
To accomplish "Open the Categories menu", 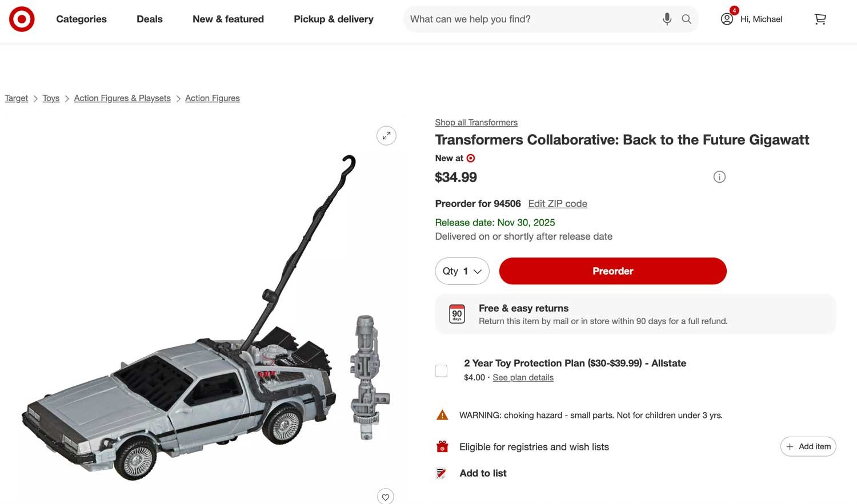I will click(81, 19).
